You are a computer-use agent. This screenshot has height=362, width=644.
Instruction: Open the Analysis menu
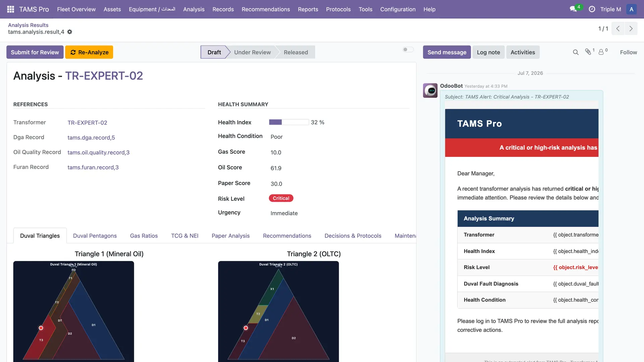(x=194, y=9)
